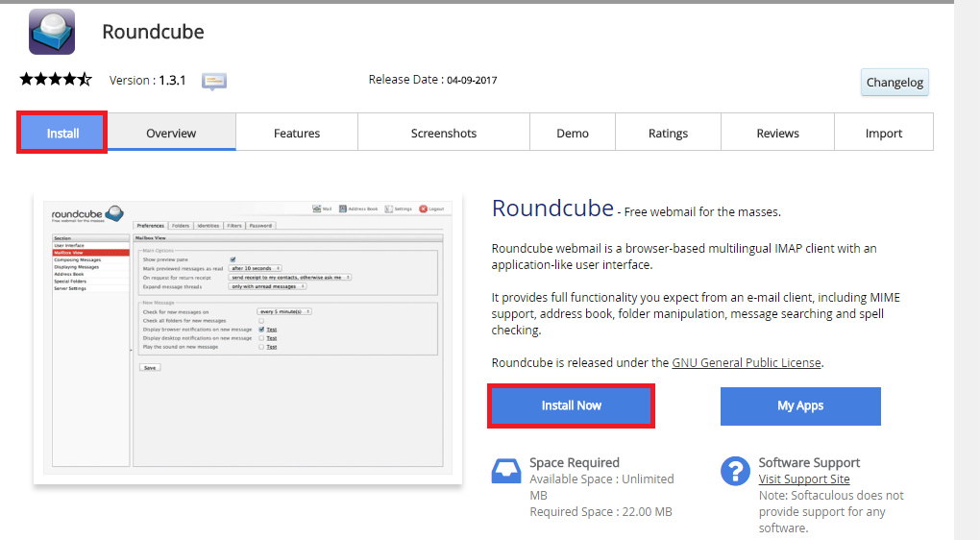Click the Visit Support Site link
Image resolution: width=980 pixels, height=540 pixels.
coord(803,479)
